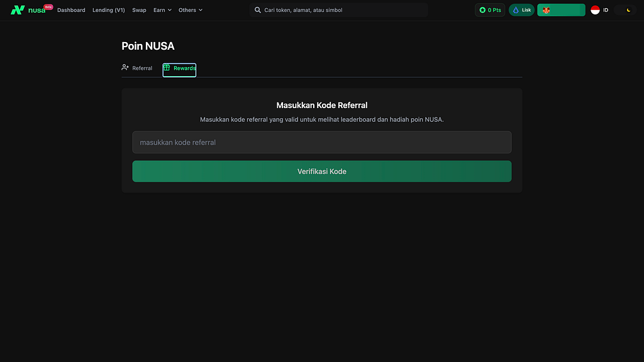Click the Nusa logo
Viewport: 644px width, 362px height.
(28, 10)
